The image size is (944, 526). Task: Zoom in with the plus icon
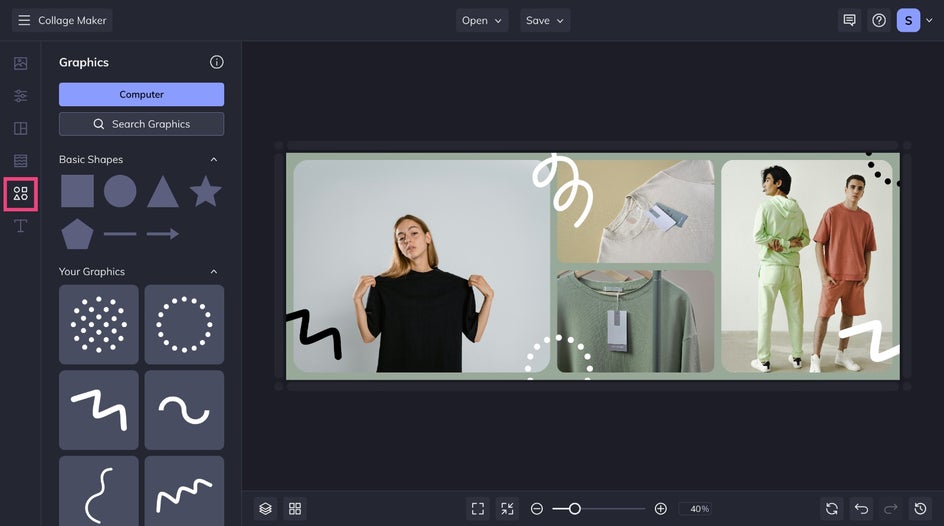coord(660,509)
